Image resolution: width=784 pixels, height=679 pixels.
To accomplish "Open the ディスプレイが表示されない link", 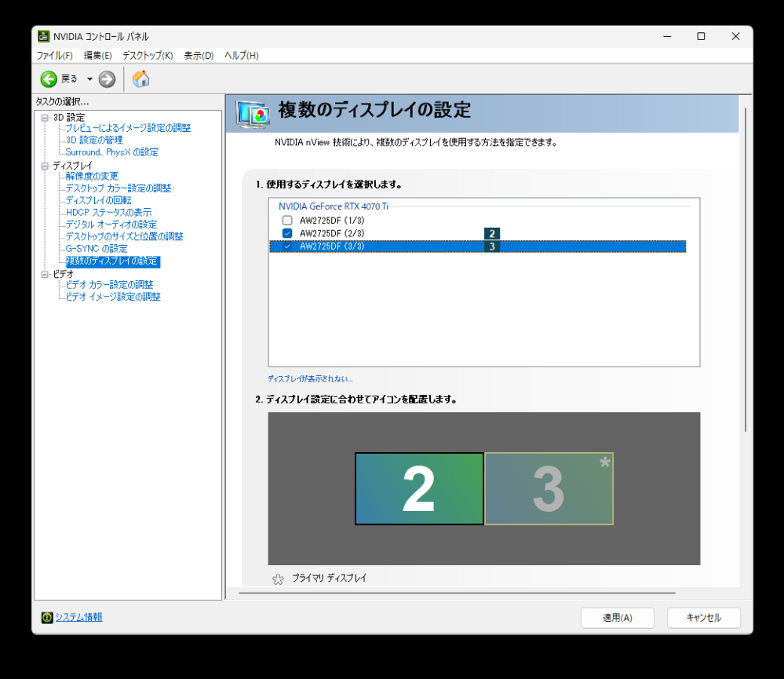I will coord(310,379).
